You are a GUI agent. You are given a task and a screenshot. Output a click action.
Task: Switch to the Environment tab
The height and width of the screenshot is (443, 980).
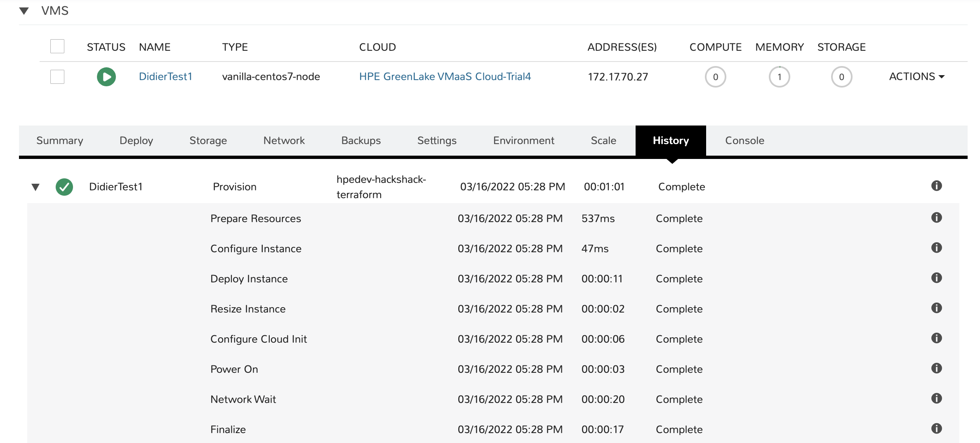point(524,141)
